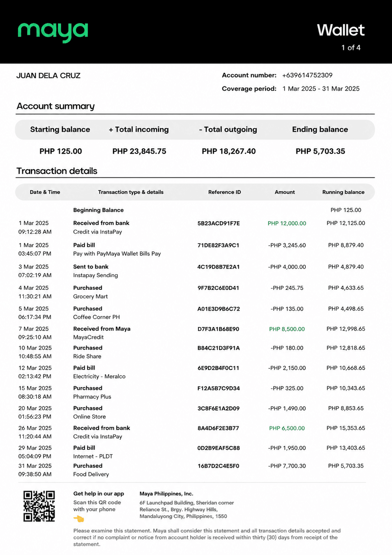Click green amount PHP 6,500.00
The image size is (392, 555).
click(x=287, y=428)
